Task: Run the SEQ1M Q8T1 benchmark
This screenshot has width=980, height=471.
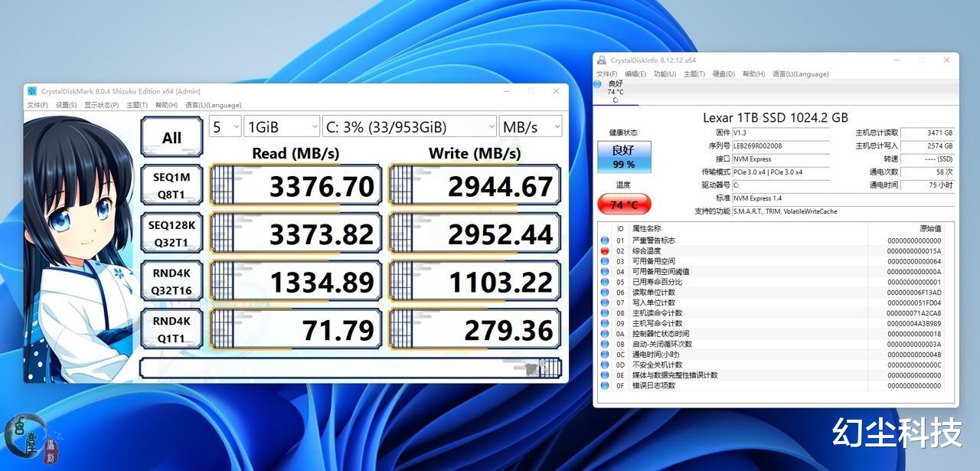Action: pyautogui.click(x=171, y=184)
